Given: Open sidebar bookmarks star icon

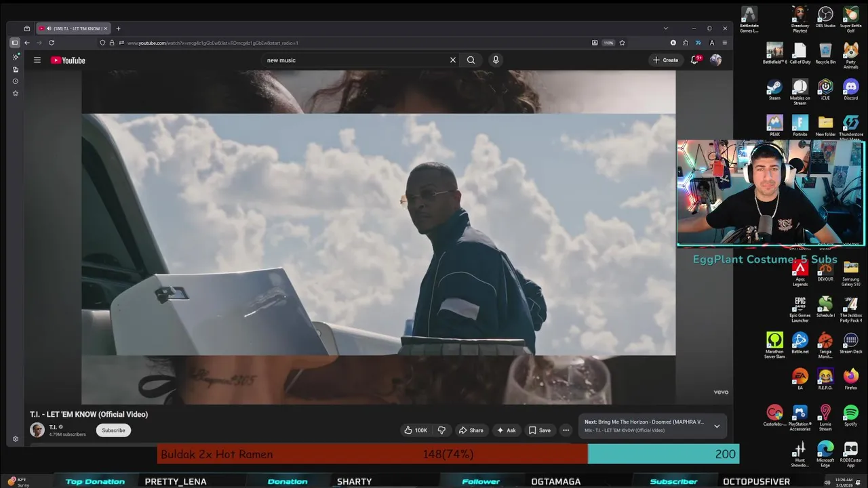Looking at the screenshot, I should pos(16,94).
